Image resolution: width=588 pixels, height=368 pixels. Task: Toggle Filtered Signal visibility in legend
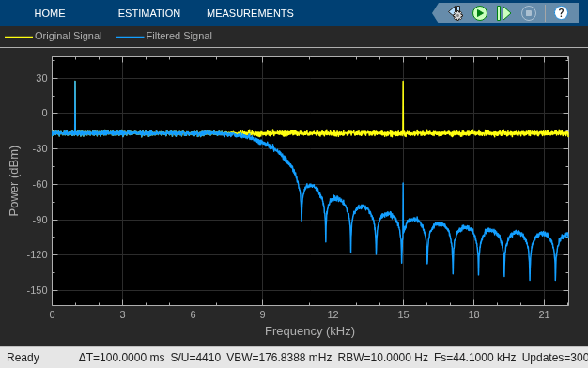point(178,36)
